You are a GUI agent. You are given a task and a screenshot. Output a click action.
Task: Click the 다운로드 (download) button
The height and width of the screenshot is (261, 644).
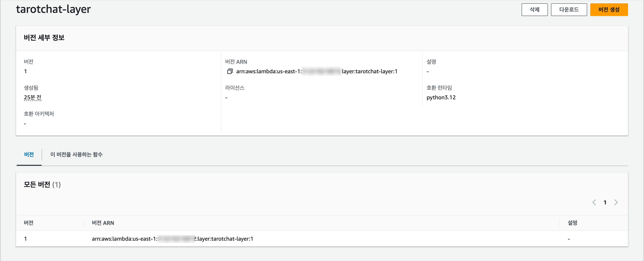(569, 10)
